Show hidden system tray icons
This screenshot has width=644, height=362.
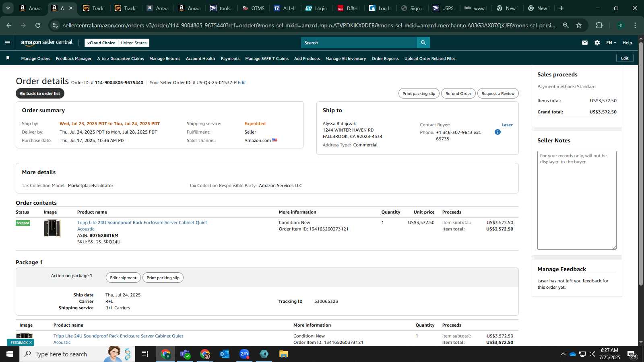tap(563, 354)
